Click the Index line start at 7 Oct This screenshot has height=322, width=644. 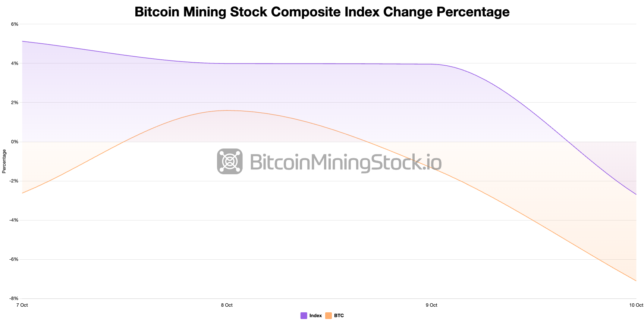click(x=22, y=41)
